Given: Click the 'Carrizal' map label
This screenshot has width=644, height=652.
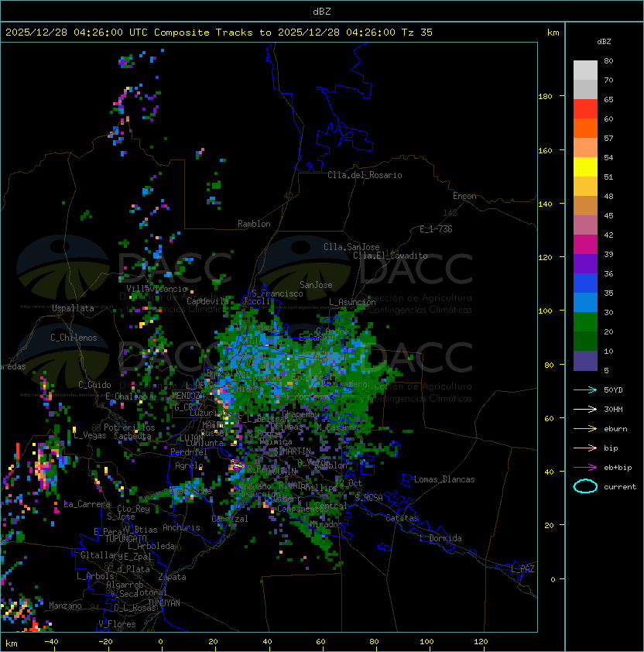Looking at the screenshot, I should [x=230, y=519].
